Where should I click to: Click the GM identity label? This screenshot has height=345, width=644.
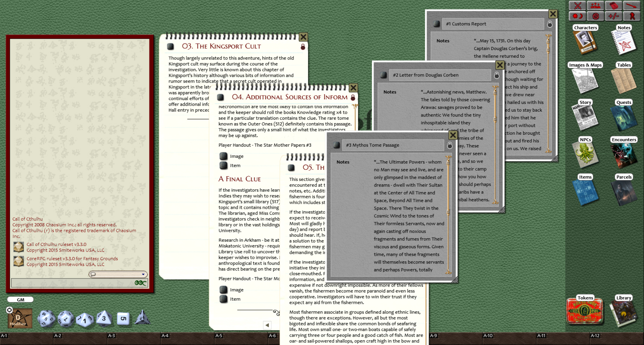point(20,299)
